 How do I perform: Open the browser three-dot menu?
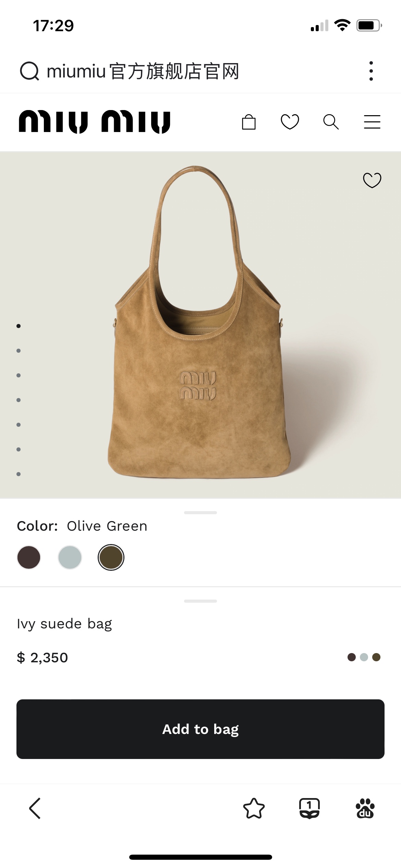click(x=371, y=71)
